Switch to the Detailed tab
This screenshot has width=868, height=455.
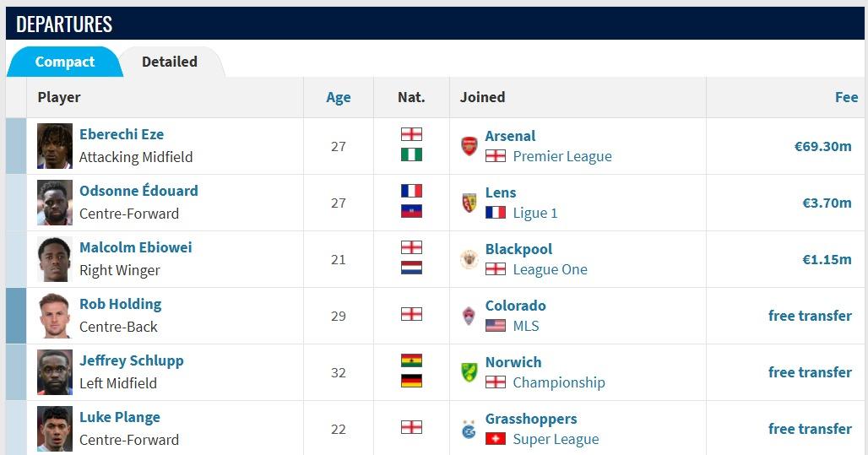[169, 62]
